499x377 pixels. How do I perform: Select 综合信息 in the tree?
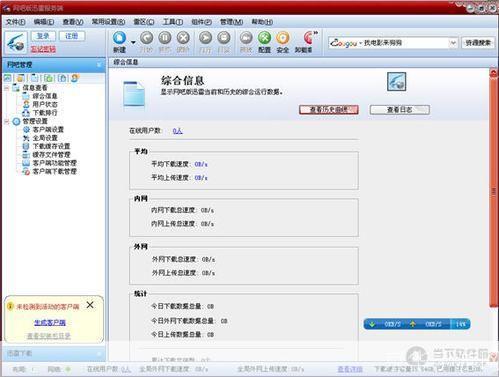click(45, 96)
